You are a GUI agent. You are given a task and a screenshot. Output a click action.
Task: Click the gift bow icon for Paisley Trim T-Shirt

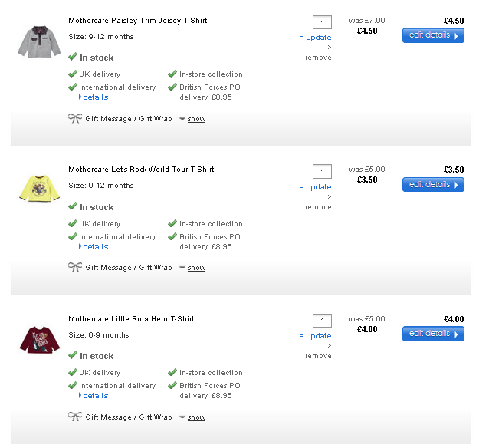[x=74, y=118]
